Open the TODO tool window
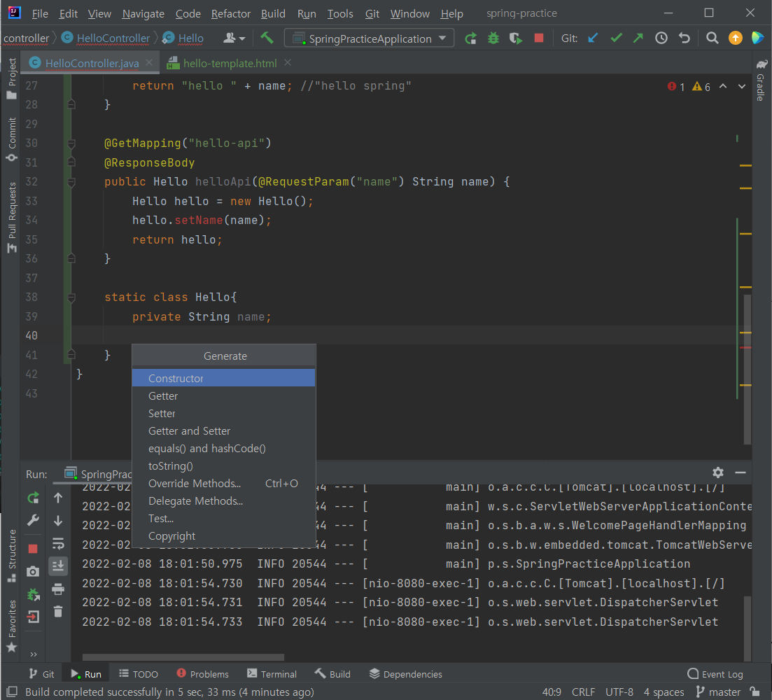 click(139, 674)
